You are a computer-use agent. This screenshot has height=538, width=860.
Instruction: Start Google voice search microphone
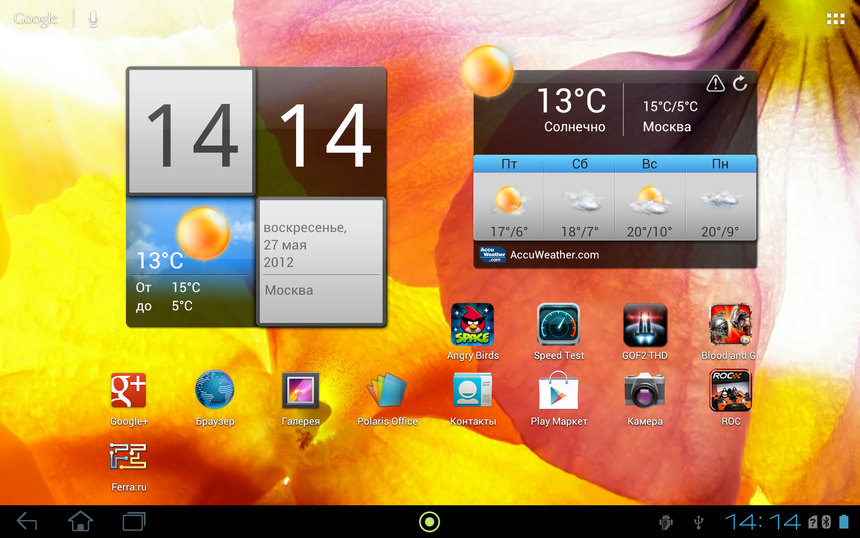tap(93, 20)
